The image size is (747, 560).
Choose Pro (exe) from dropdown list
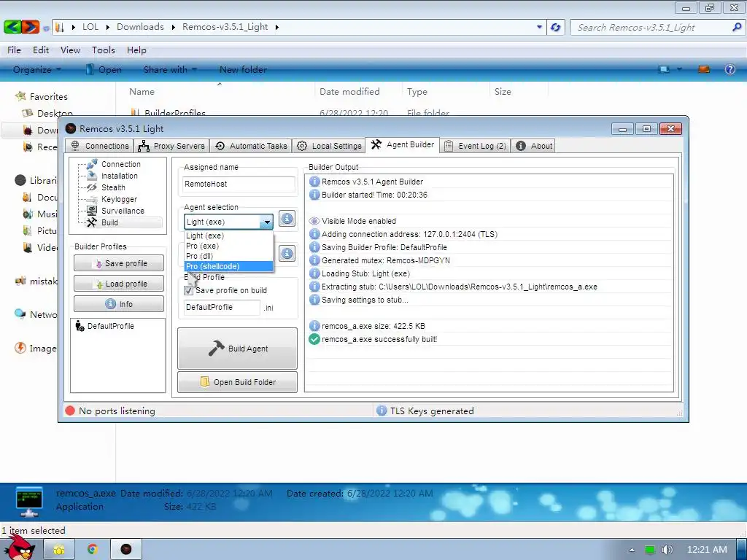coord(228,246)
